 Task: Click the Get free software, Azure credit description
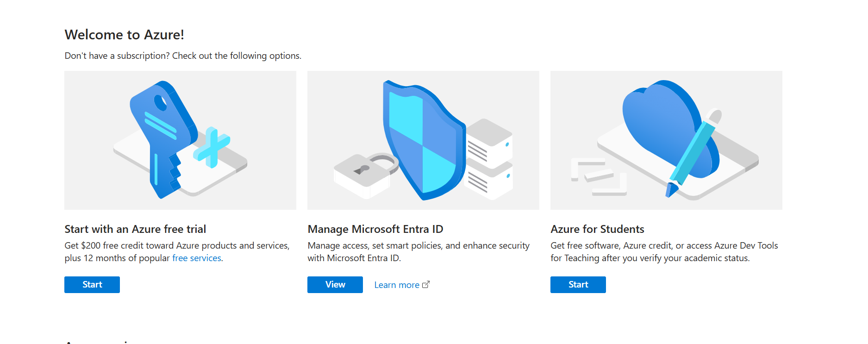pyautogui.click(x=664, y=252)
